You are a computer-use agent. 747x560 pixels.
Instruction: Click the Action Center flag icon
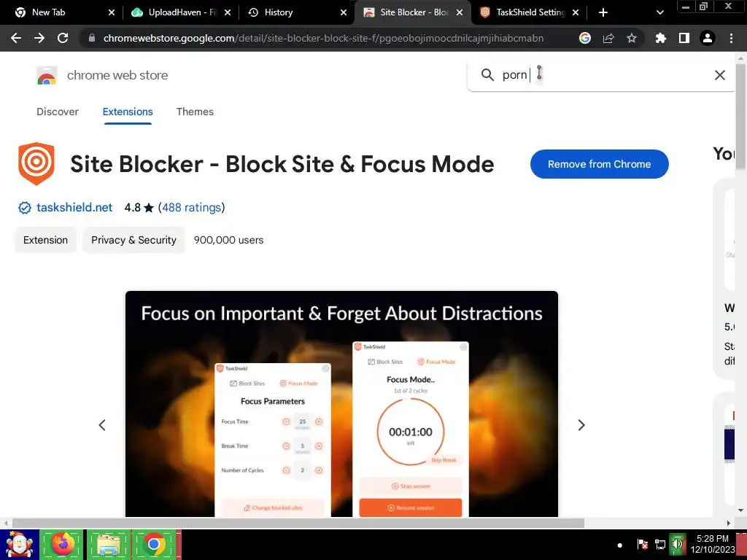(642, 544)
